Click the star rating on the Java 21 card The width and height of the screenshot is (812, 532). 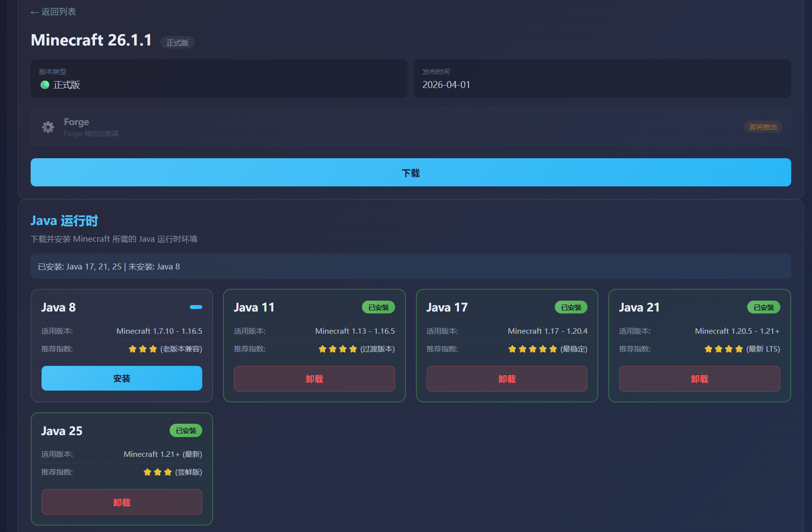click(x=724, y=349)
